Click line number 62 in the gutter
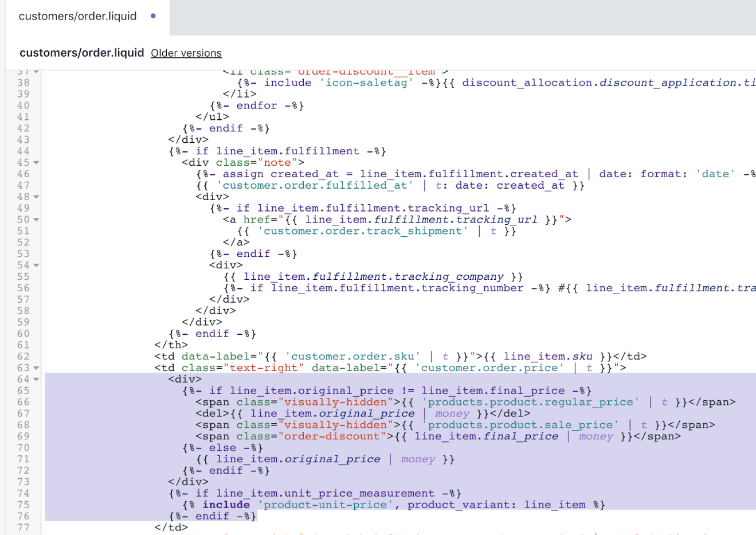The width and height of the screenshot is (756, 535). point(23,357)
